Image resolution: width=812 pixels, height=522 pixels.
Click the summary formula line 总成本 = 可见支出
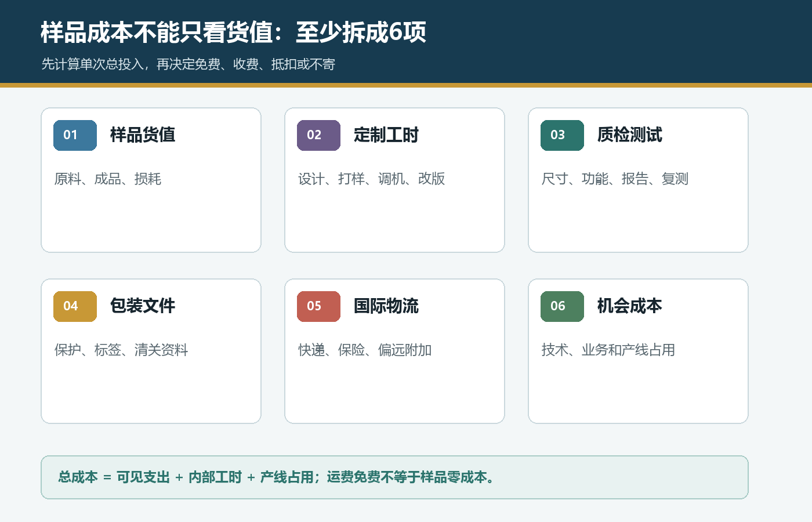pos(276,477)
